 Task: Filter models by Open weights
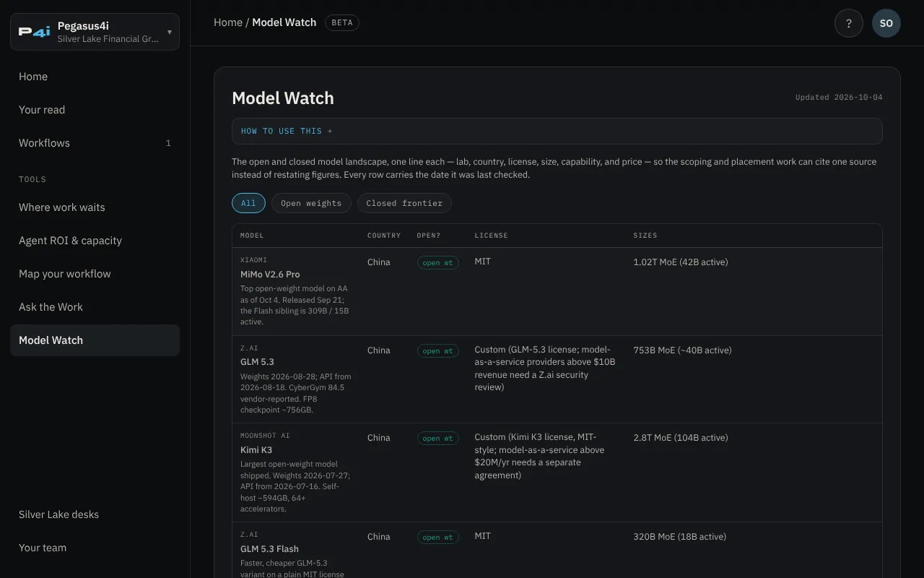311,203
